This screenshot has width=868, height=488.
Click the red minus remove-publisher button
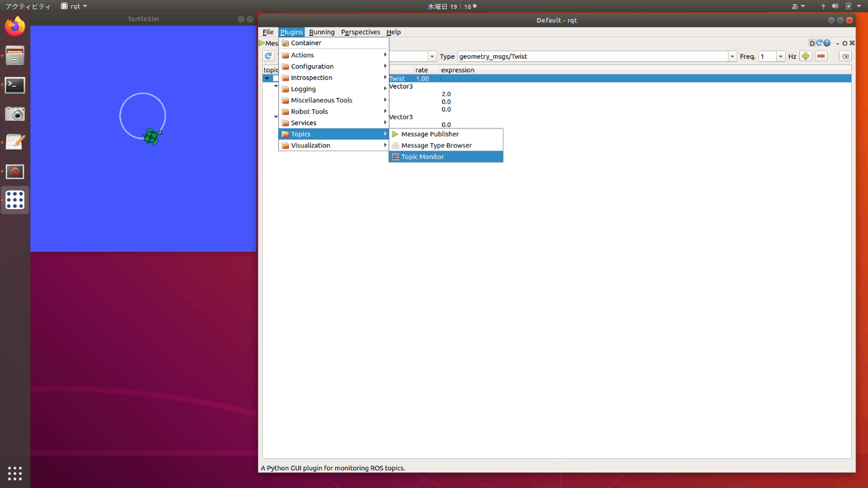tap(821, 56)
